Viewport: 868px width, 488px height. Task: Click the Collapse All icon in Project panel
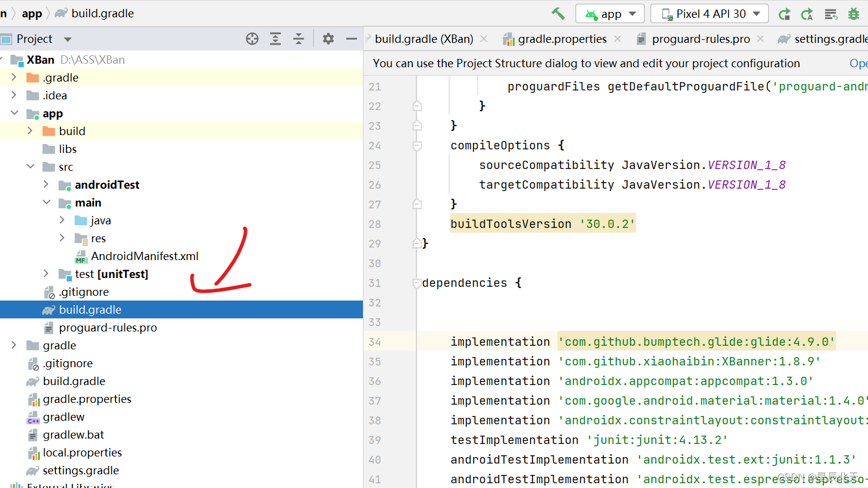299,39
